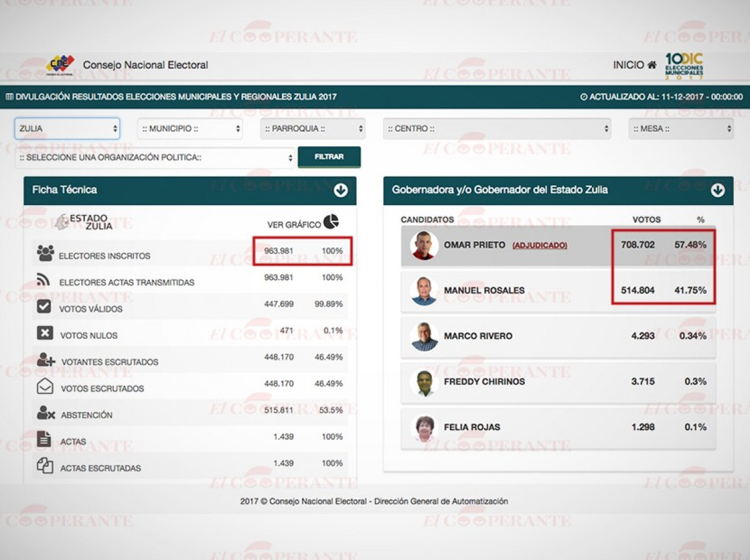Click the Abstención user icon
Screen dimensions: 750x560
[x=46, y=413]
